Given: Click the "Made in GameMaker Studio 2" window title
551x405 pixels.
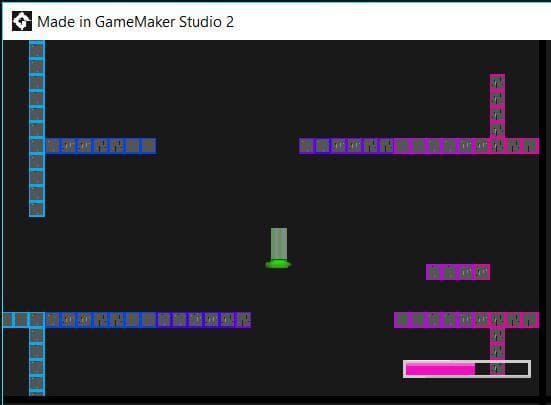Looking at the screenshot, I should click(x=135, y=22).
